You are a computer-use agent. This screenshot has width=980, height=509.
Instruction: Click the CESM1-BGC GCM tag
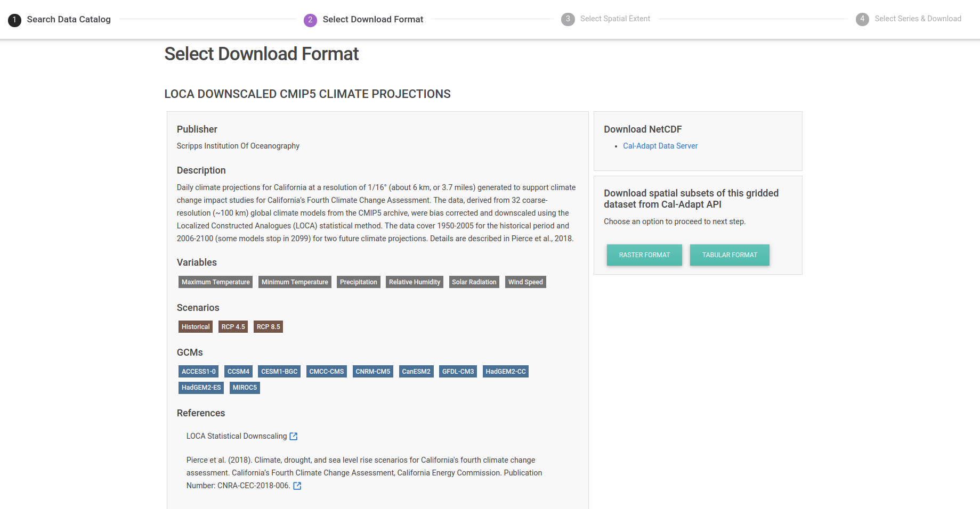(x=279, y=372)
